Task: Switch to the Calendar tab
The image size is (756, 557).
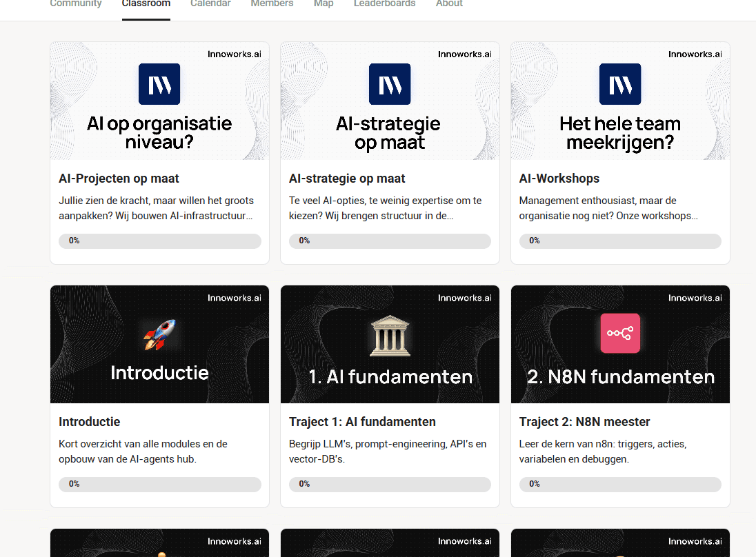Action: coord(210,4)
